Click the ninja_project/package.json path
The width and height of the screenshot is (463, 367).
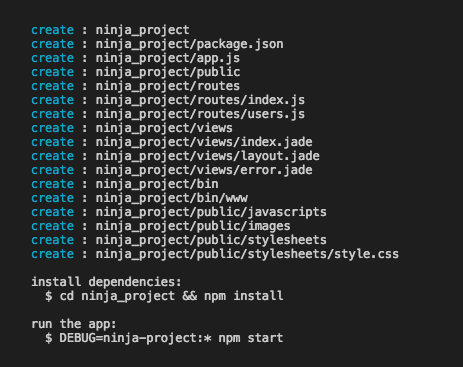[190, 44]
